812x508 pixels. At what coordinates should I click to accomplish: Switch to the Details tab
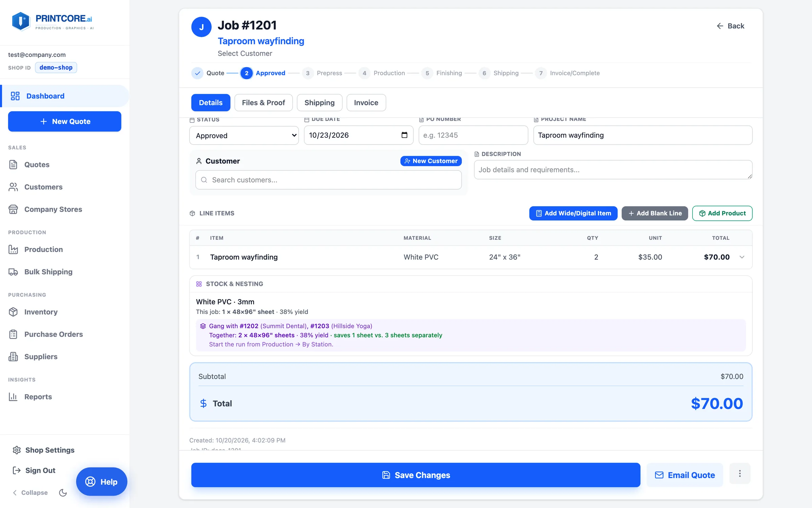point(211,103)
